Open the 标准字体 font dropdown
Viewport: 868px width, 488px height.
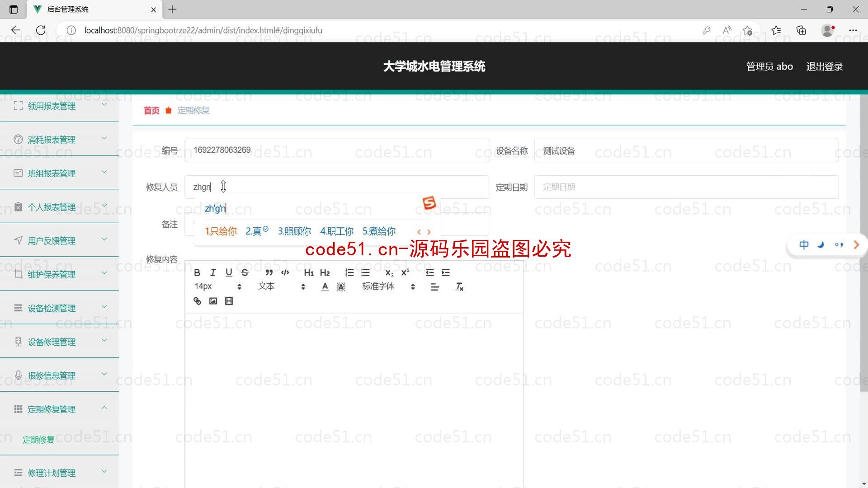(x=388, y=286)
